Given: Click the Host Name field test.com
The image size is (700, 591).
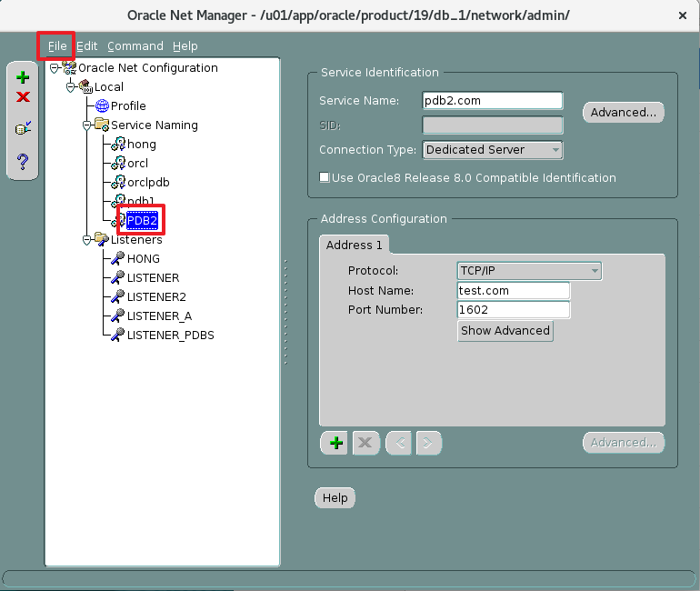Looking at the screenshot, I should tap(514, 291).
